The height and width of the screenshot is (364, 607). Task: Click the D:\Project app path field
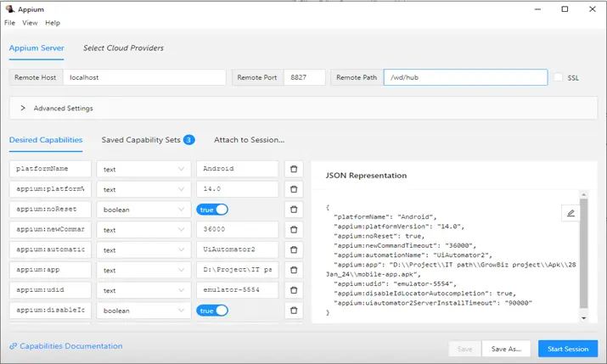tap(238, 270)
